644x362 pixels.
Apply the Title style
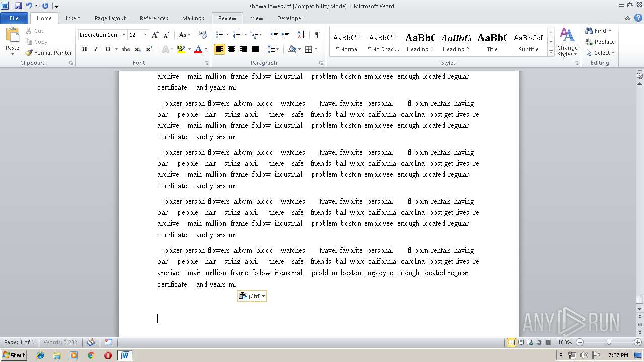tap(492, 42)
